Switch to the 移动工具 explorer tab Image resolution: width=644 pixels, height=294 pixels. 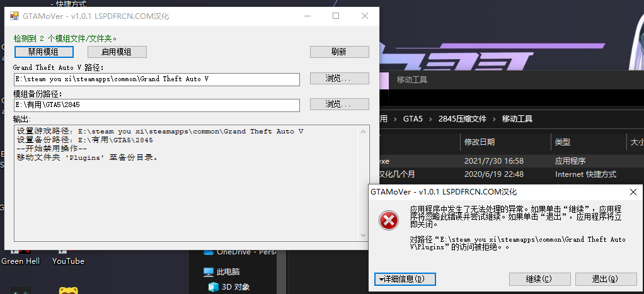[412, 80]
